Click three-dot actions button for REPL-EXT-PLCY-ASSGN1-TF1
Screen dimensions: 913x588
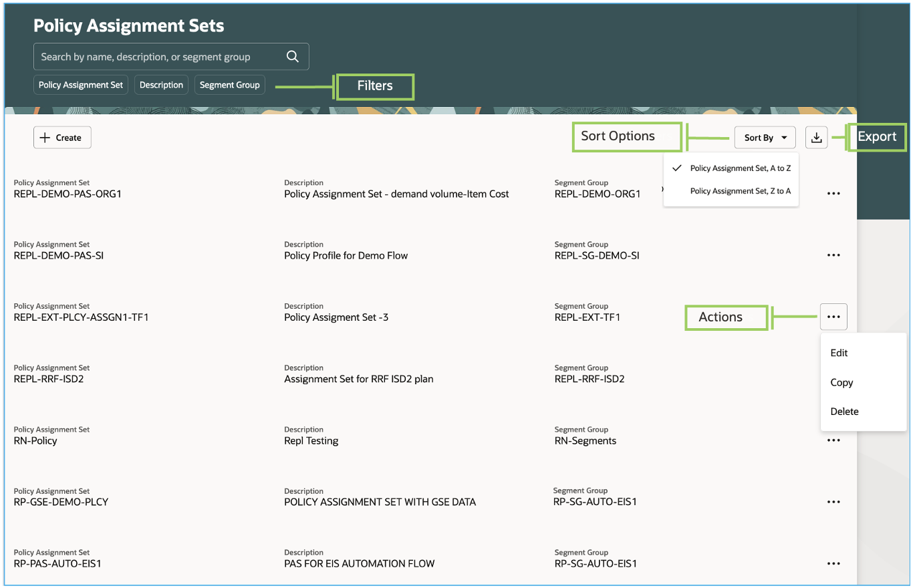click(x=833, y=317)
